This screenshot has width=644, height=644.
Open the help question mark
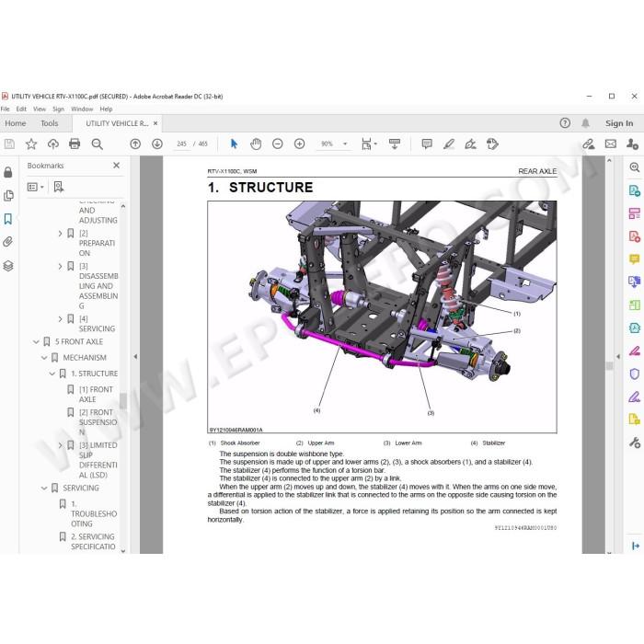tap(565, 122)
